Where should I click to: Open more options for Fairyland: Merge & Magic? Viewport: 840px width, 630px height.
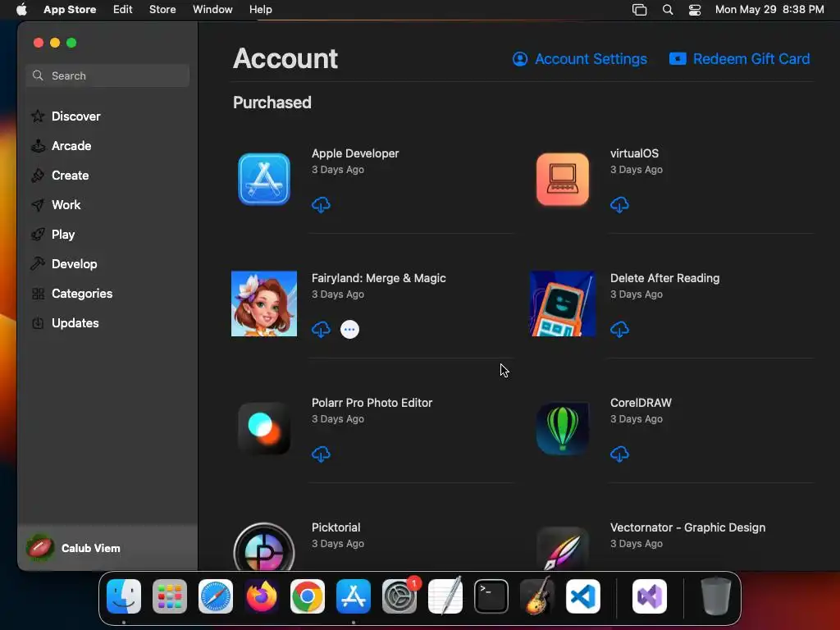tap(349, 330)
